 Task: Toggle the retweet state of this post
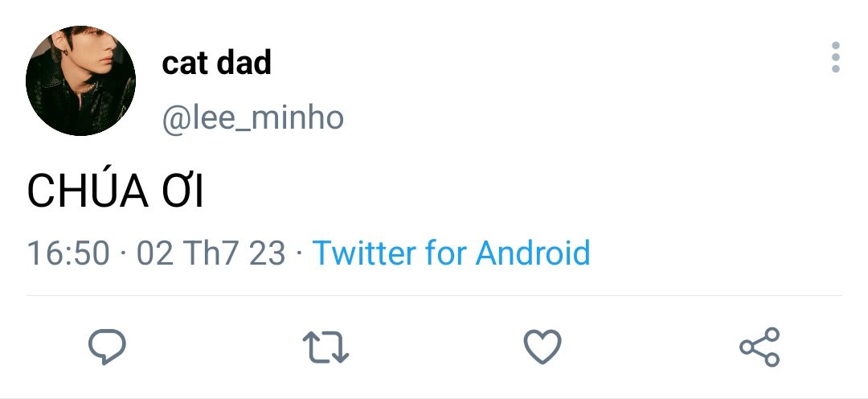coord(325,347)
